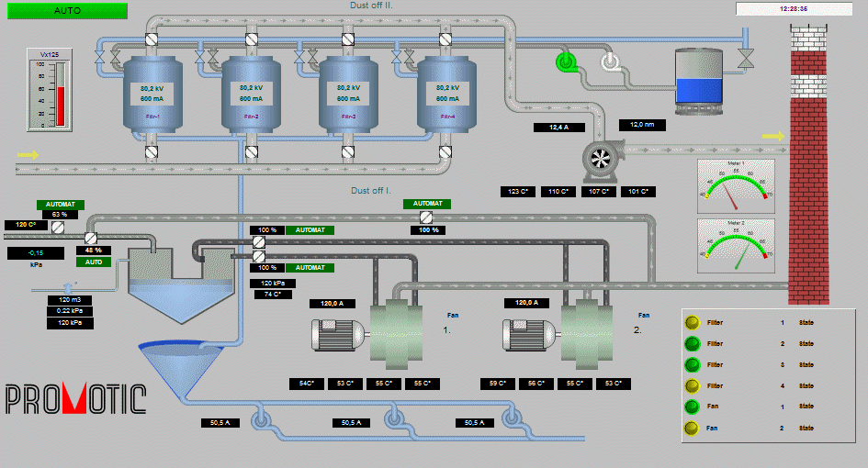Click the green AUTO label below 48 %
Viewport: 868px width, 468px height.
(x=93, y=262)
